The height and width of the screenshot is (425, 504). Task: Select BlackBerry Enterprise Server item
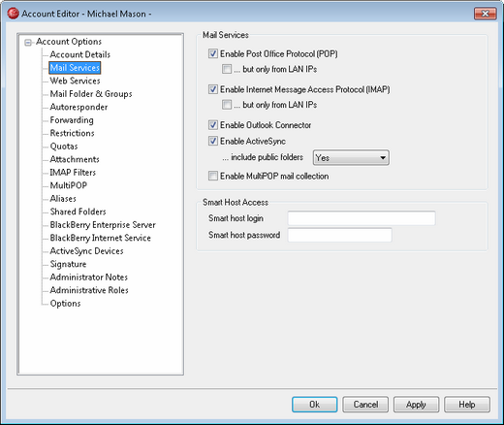(103, 225)
